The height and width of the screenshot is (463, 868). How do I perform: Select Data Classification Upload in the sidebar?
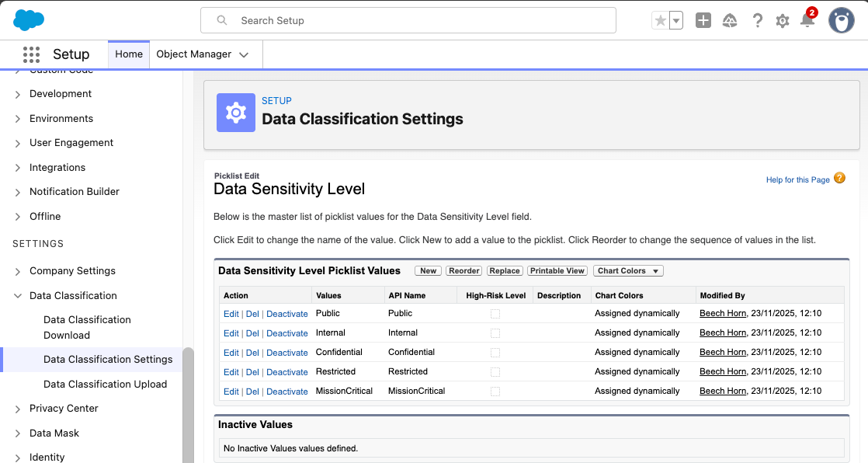coord(105,384)
